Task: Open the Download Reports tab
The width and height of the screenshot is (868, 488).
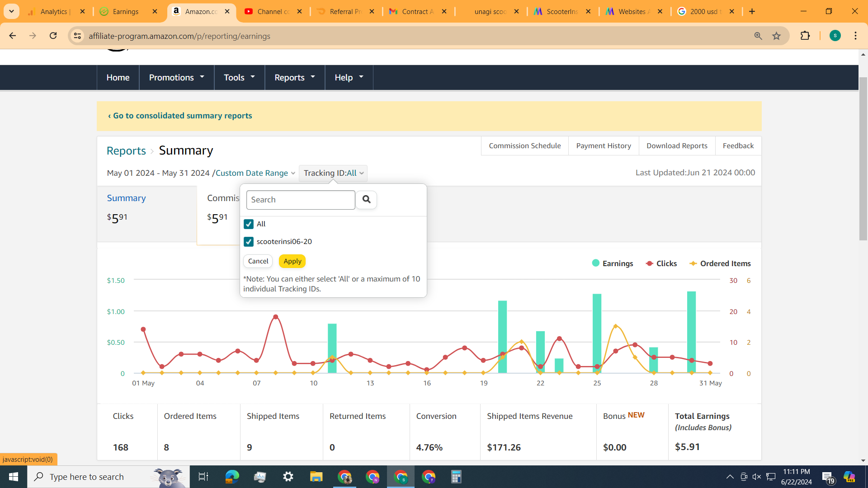Action: (x=677, y=145)
